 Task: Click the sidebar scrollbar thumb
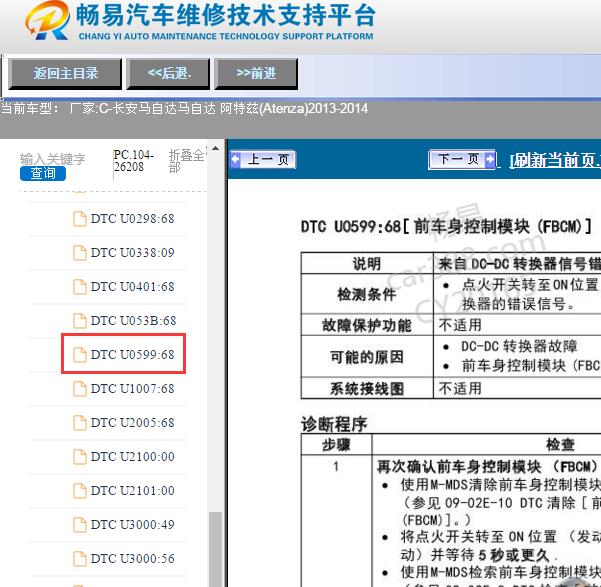(216, 549)
